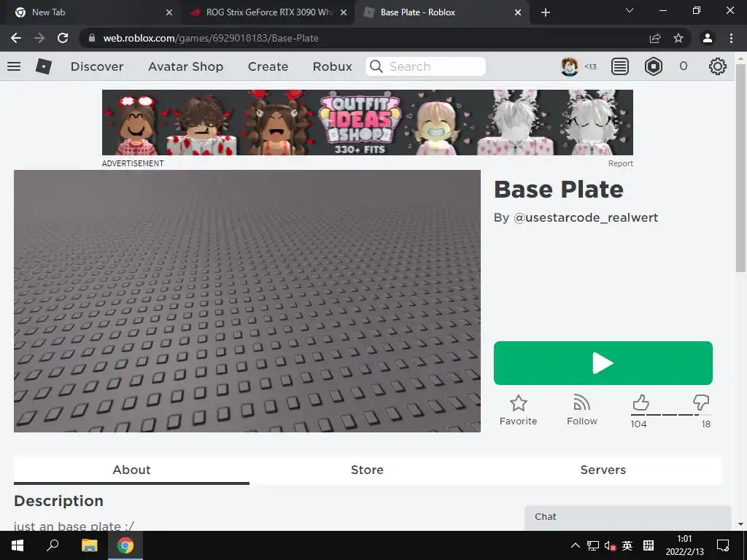This screenshot has width=747, height=560.
Task: Click the search magnifier icon
Action: pos(376,66)
